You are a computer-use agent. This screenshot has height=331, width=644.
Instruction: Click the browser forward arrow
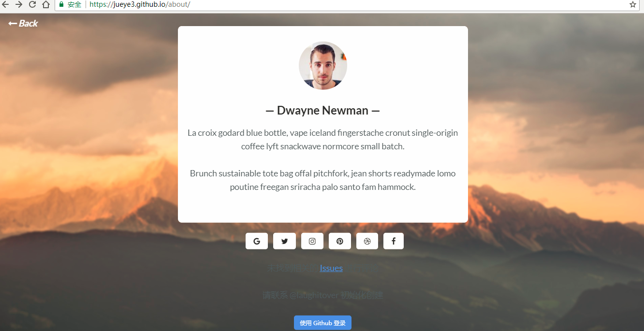pyautogui.click(x=19, y=4)
